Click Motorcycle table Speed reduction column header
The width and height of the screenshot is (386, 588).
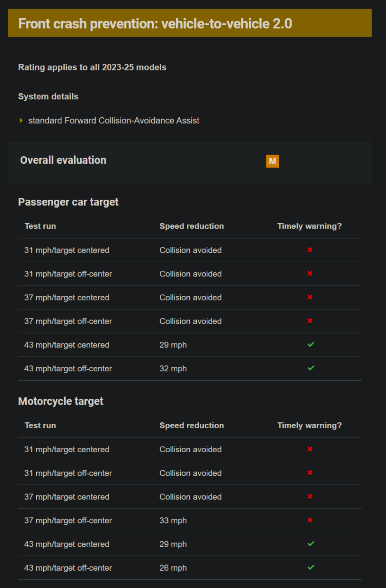[x=191, y=425]
